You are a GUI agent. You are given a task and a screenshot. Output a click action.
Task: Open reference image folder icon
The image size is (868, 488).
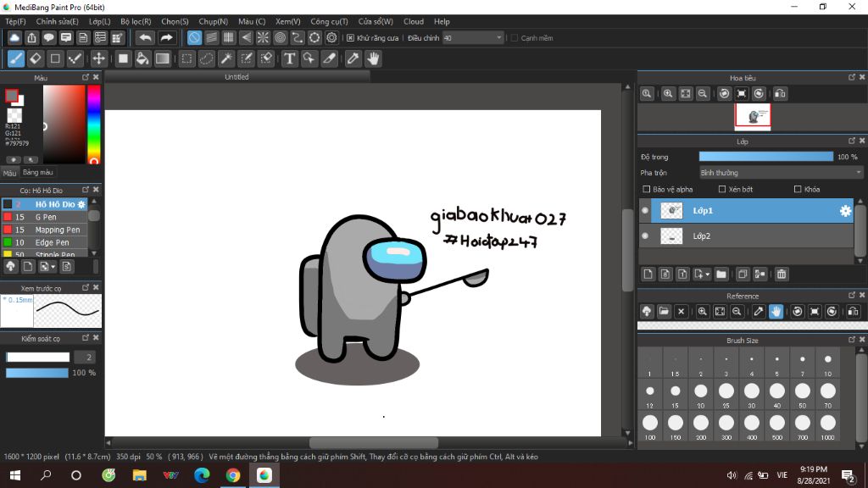point(664,312)
